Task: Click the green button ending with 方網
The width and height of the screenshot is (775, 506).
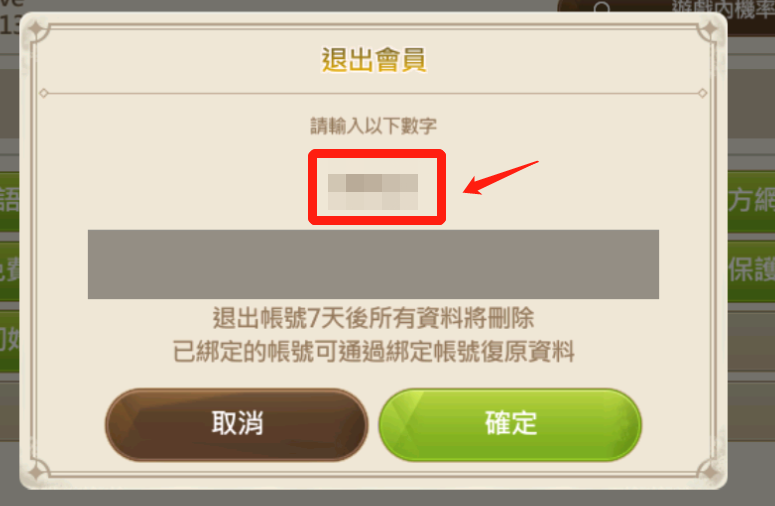Action: click(751, 201)
